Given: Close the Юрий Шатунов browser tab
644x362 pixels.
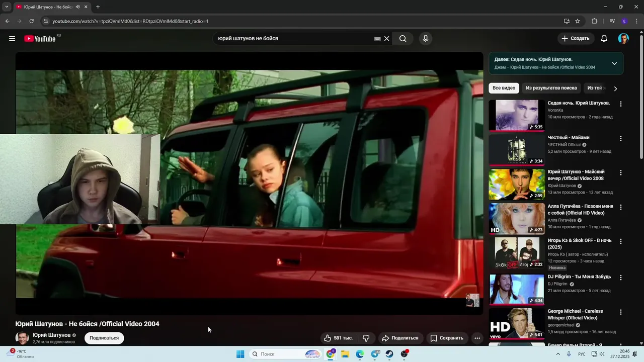Looking at the screenshot, I should pos(86,7).
